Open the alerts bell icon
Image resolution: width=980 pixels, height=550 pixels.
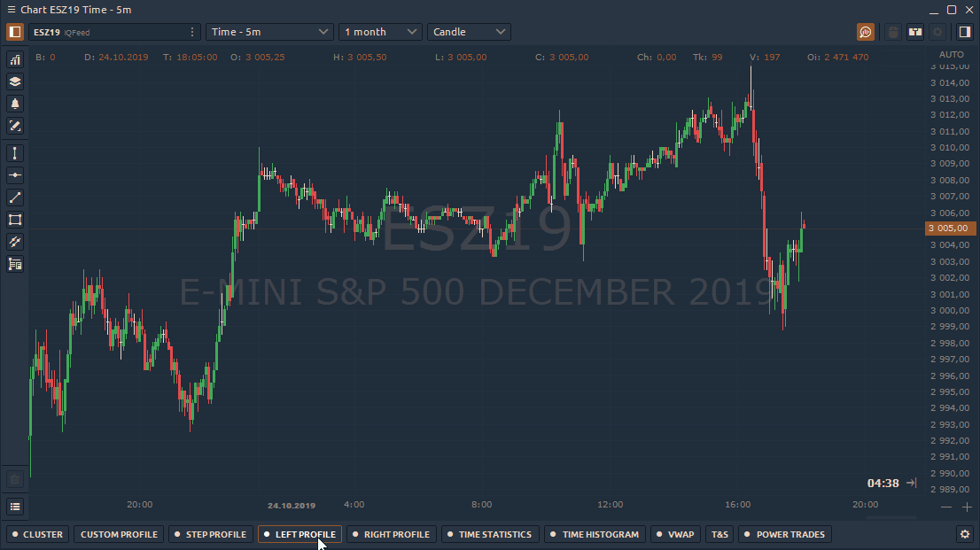(15, 104)
